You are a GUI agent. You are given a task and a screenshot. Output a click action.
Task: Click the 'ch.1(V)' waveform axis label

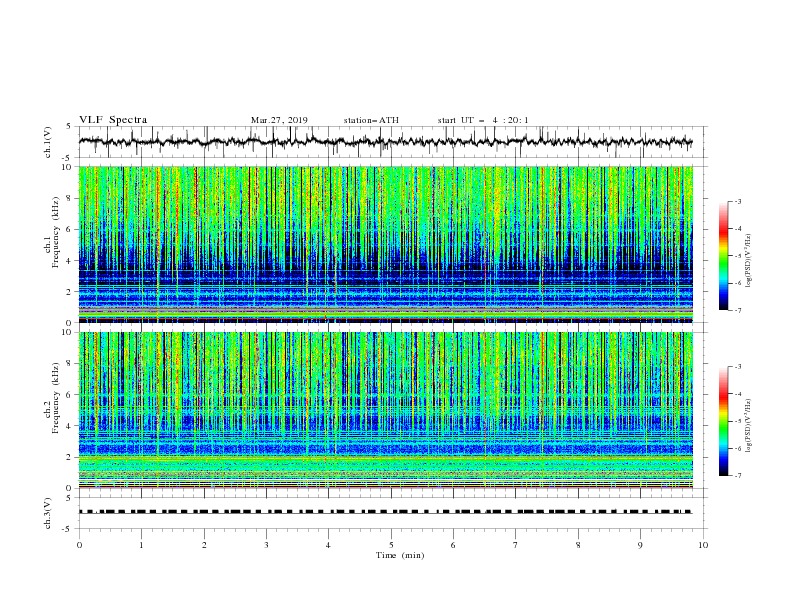coord(48,142)
